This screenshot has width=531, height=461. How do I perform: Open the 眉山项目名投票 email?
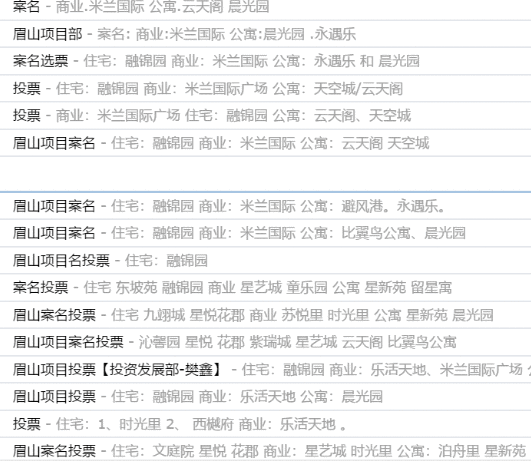click(266, 260)
